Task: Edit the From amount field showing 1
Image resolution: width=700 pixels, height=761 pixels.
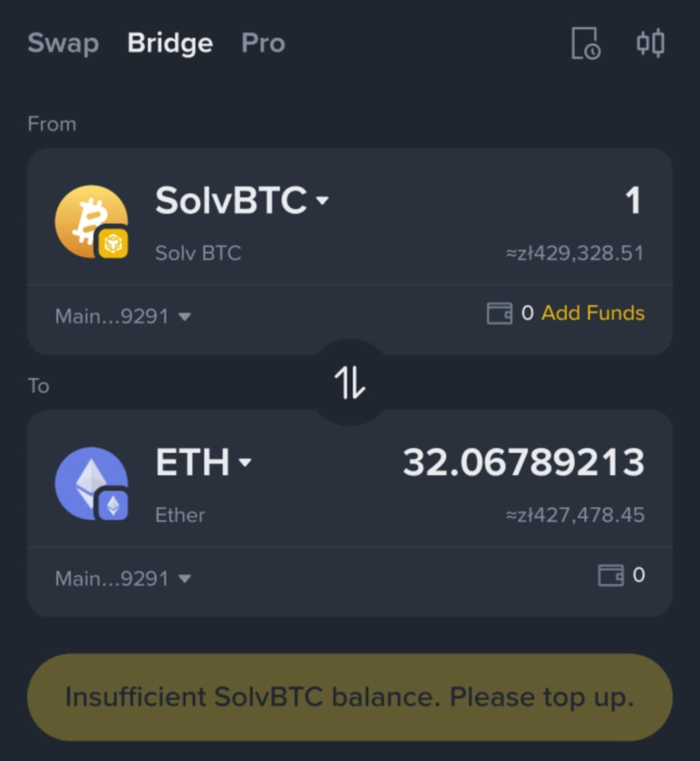Action: click(633, 200)
